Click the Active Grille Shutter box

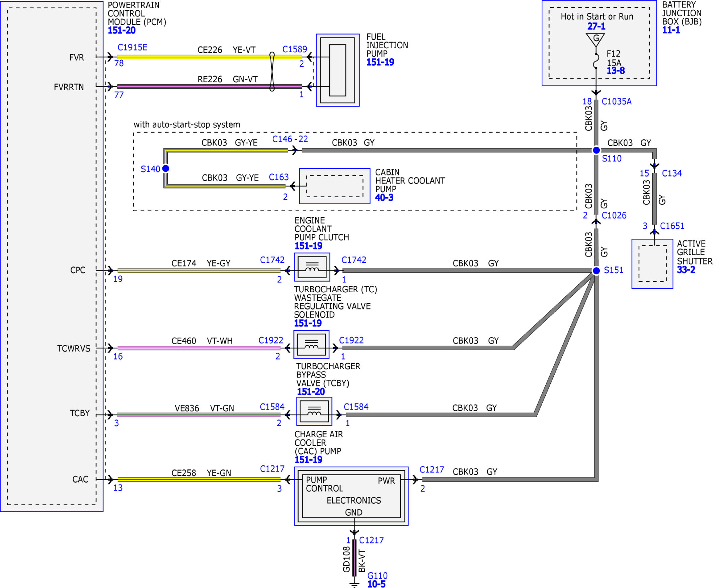tap(652, 264)
